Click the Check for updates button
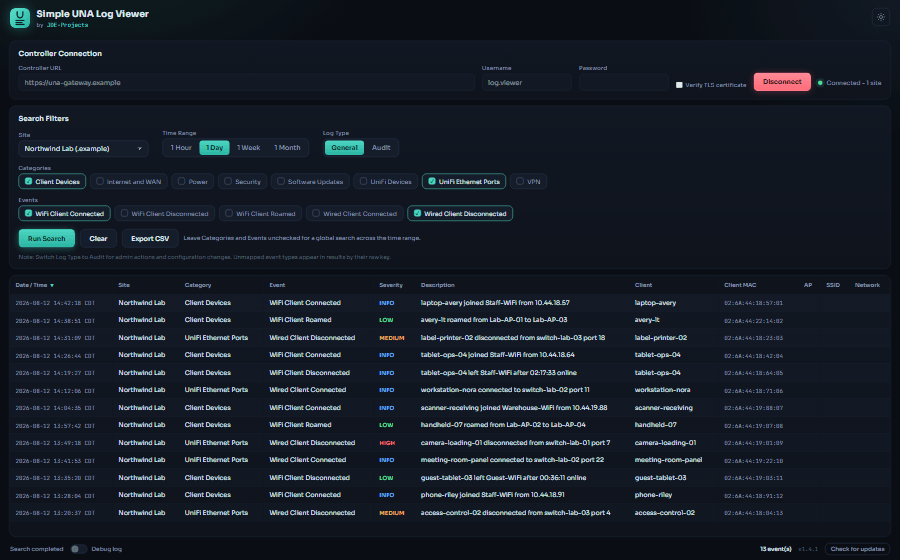 pos(857,549)
